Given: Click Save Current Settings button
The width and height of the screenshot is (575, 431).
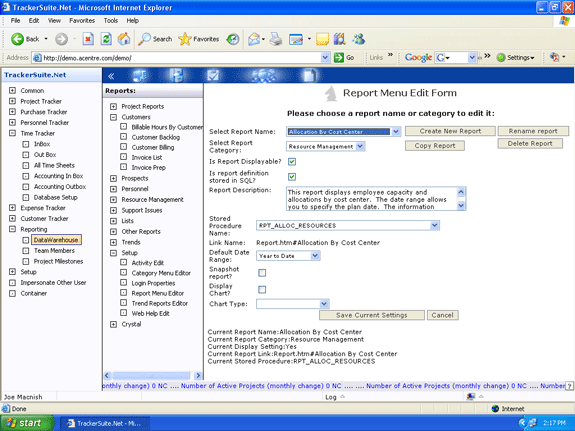Looking at the screenshot, I should point(371,315).
